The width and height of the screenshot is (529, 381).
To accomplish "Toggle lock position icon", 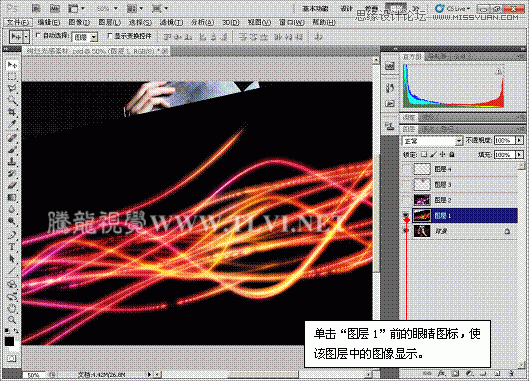I will pyautogui.click(x=443, y=155).
